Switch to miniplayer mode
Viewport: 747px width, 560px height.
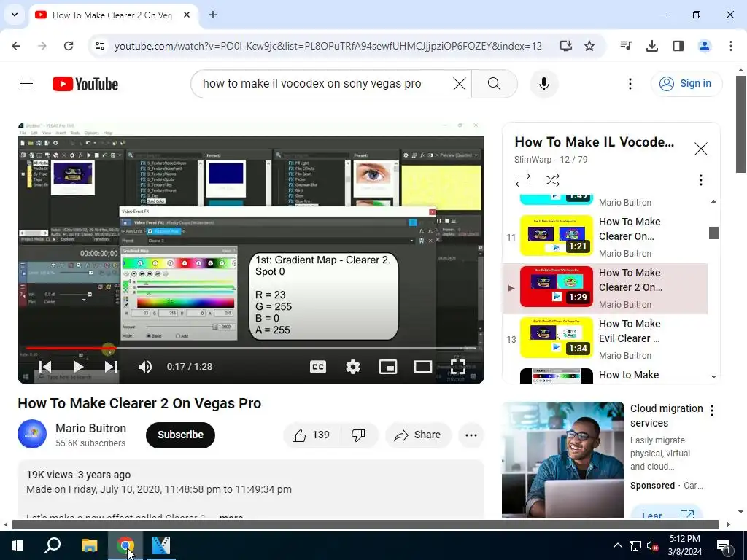388,366
